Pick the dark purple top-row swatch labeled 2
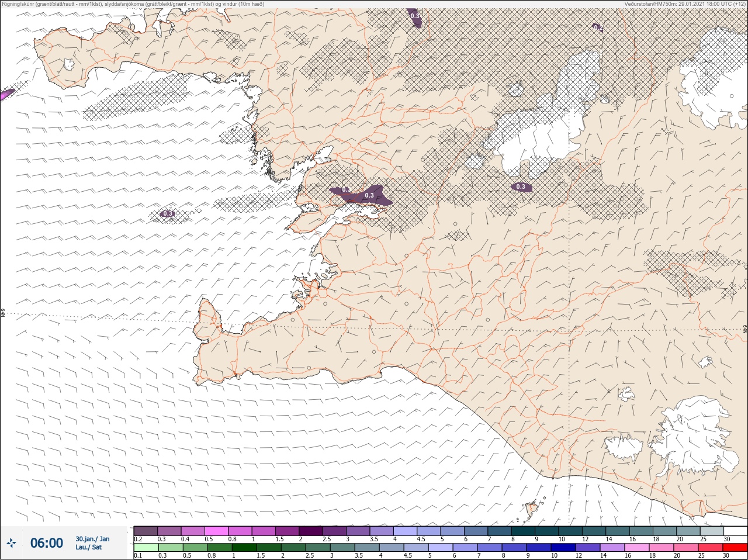The height and width of the screenshot is (560, 748). click(x=311, y=531)
